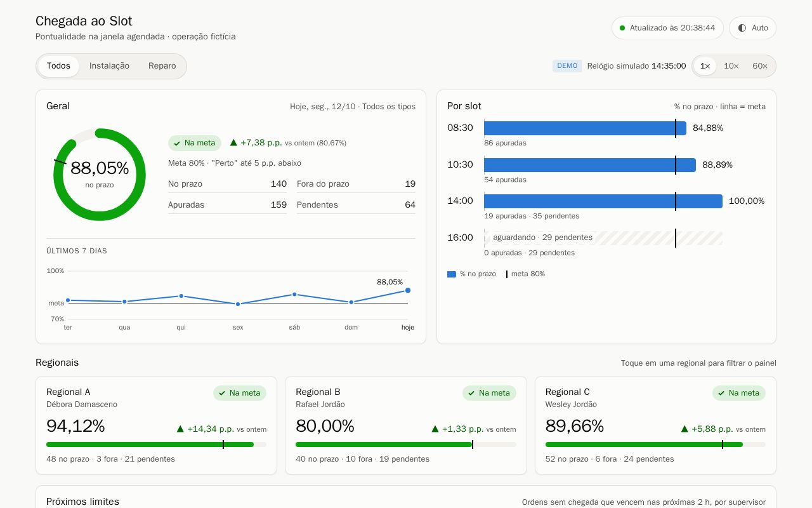Click the text Hoje, seg., 12/10 · Todos os tipos
This screenshot has width=812, height=508.
tap(353, 107)
